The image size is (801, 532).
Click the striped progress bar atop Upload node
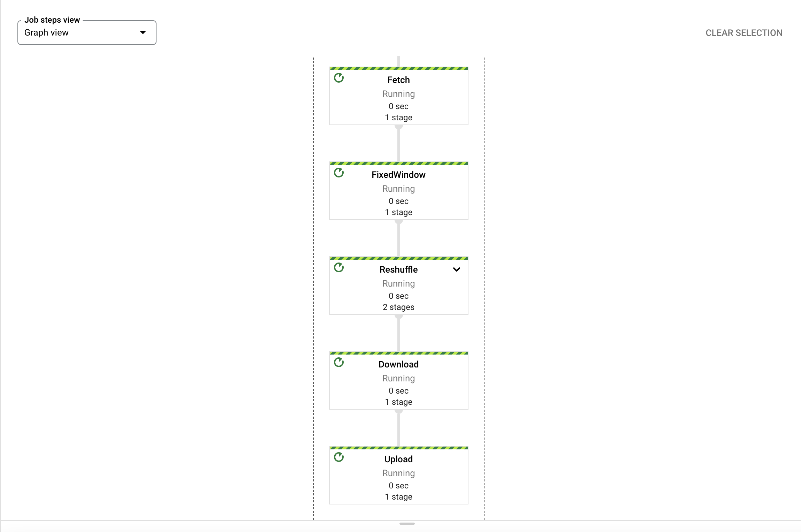(x=398, y=448)
